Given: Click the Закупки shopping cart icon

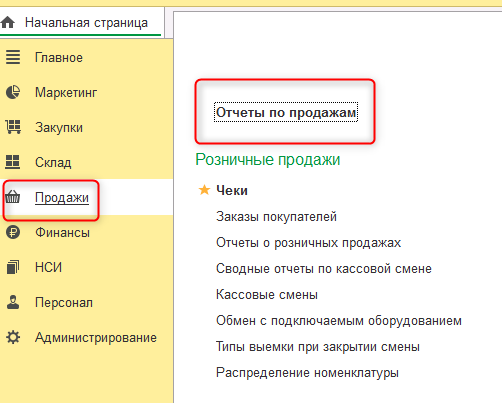Looking at the screenshot, I should click(13, 127).
